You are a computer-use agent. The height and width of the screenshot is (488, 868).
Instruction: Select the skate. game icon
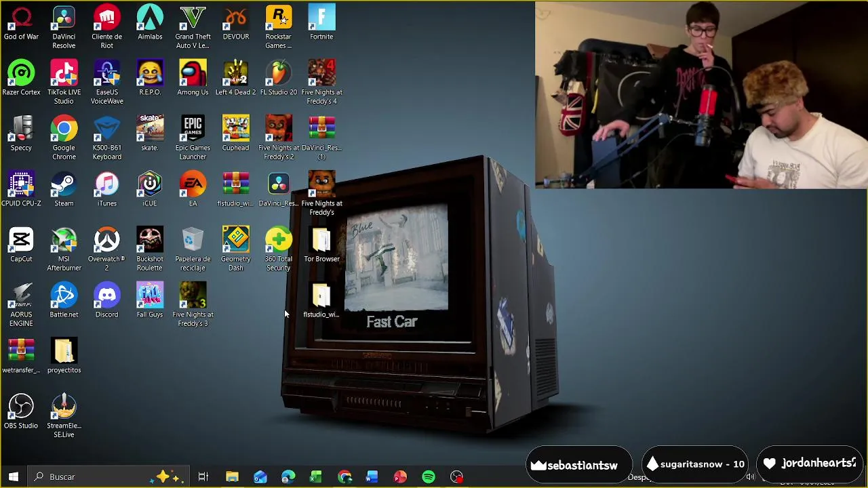(150, 134)
